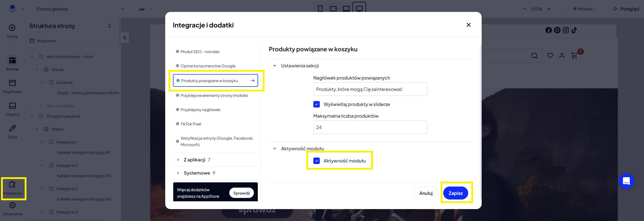
Task: Select desktop monitor preview icon
Action: point(359,9)
